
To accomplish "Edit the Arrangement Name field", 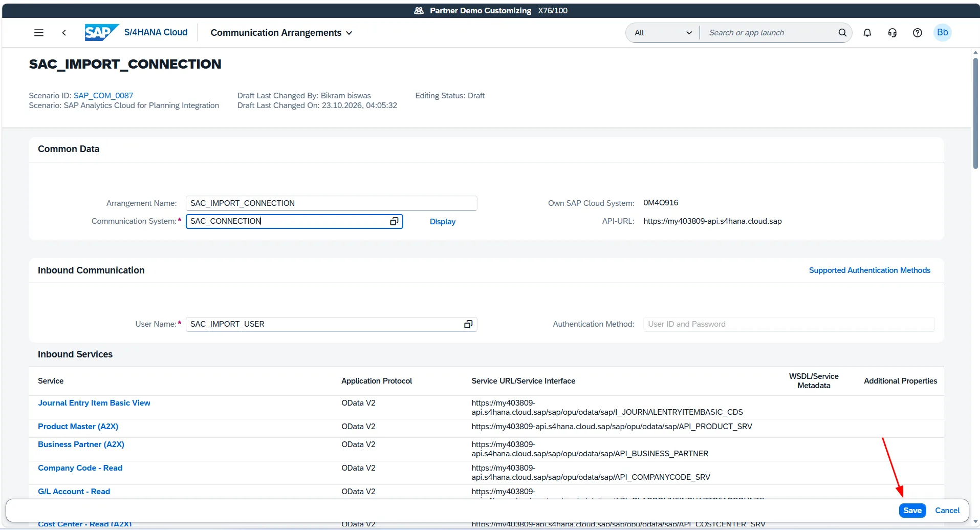I will (331, 203).
